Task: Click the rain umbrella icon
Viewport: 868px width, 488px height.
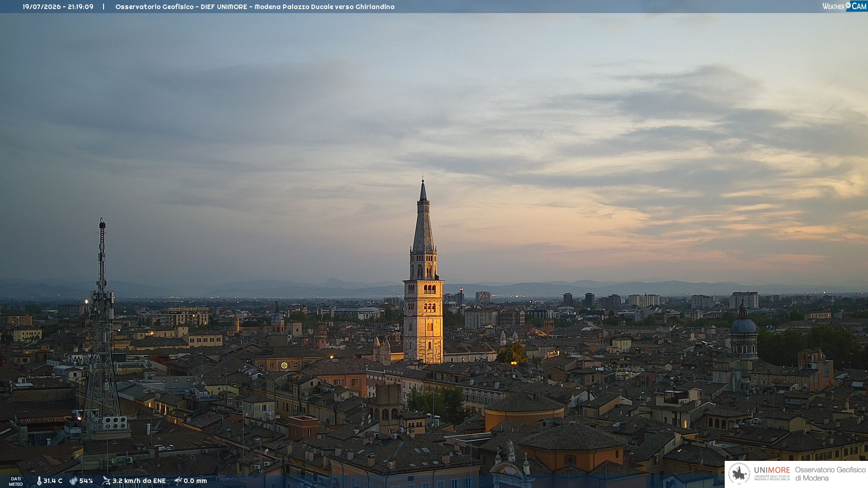Action: pyautogui.click(x=178, y=481)
